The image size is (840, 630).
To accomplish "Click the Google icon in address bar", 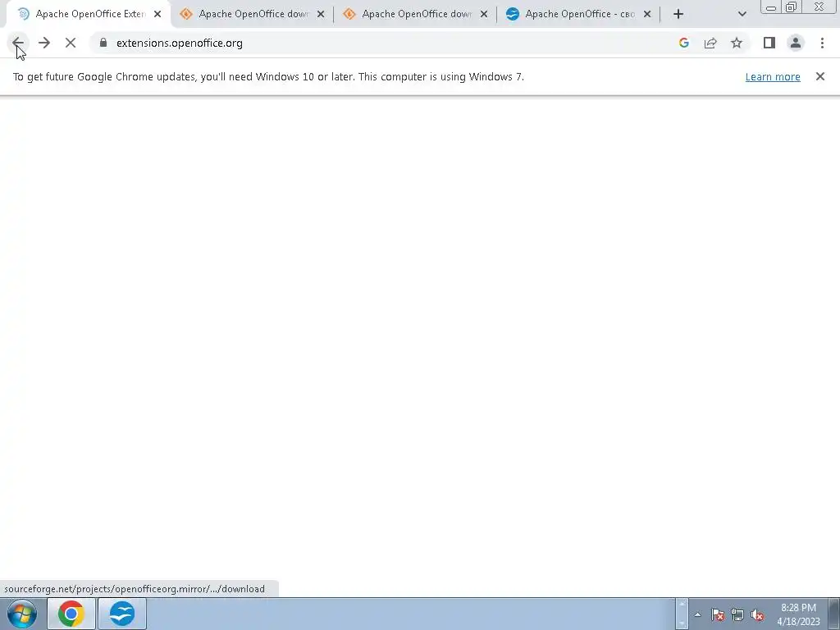I will (x=683, y=43).
